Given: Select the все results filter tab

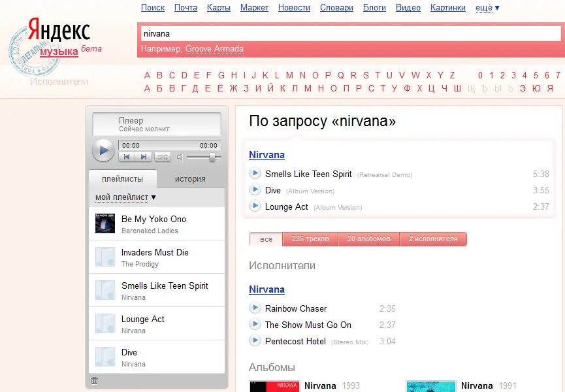Looking at the screenshot, I should [266, 239].
